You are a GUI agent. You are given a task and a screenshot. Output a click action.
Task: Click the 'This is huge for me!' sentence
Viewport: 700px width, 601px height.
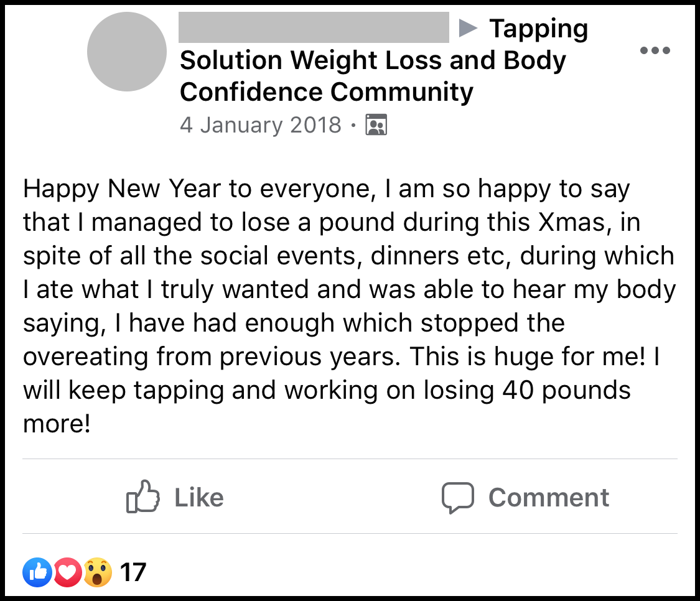point(529,356)
